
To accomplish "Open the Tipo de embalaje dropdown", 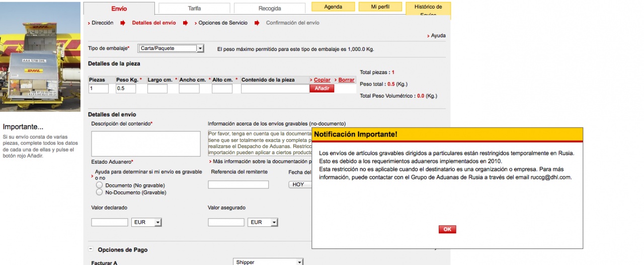I will point(171,48).
